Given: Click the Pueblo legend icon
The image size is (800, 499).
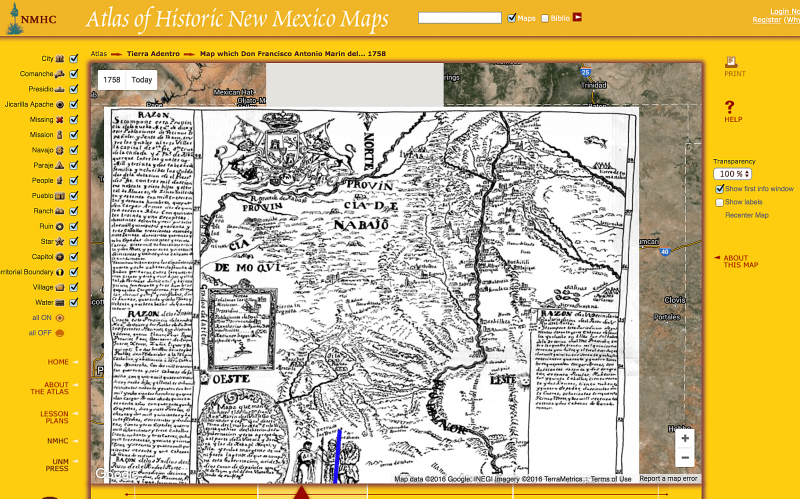Looking at the screenshot, I should [x=60, y=196].
